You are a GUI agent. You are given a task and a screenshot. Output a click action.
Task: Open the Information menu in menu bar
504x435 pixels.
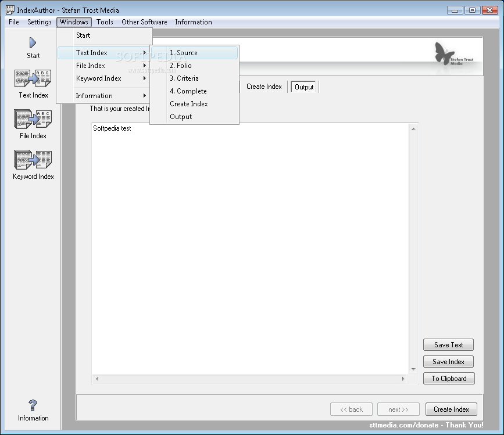tap(194, 22)
